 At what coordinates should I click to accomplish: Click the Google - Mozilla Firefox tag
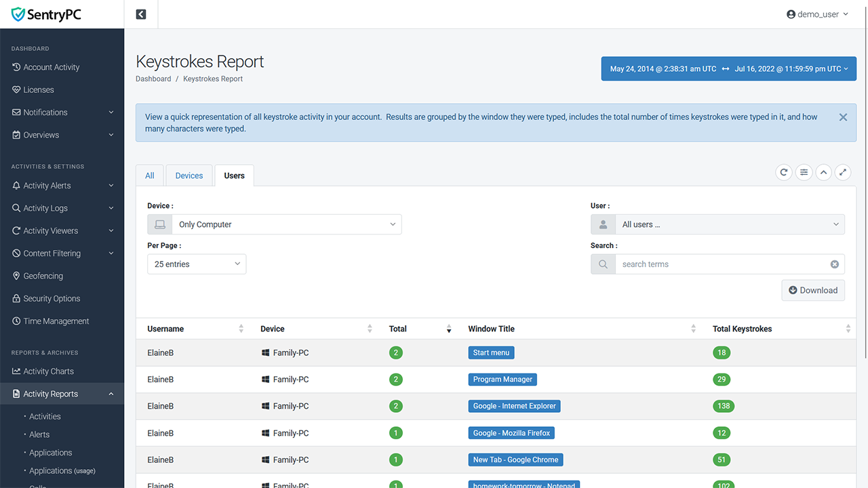(x=511, y=433)
